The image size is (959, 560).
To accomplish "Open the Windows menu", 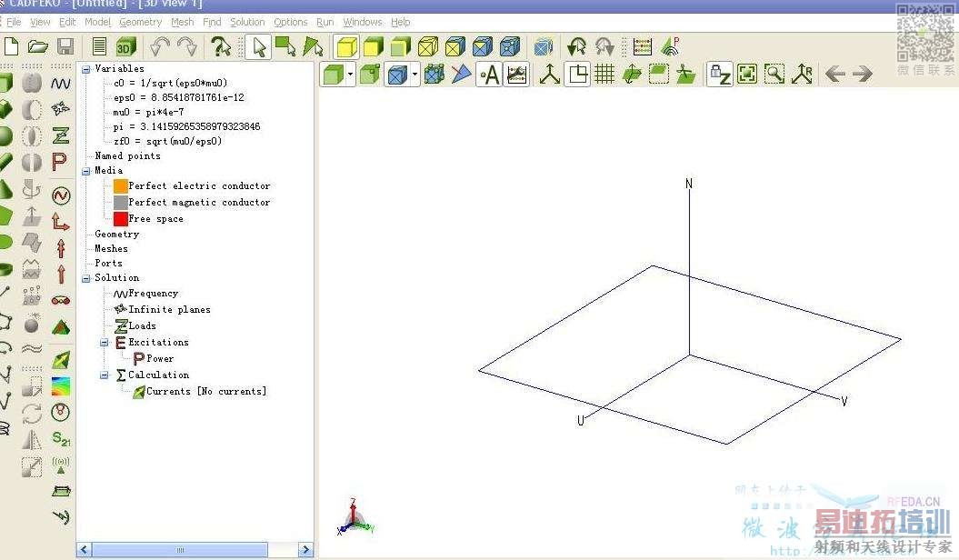I will tap(362, 22).
